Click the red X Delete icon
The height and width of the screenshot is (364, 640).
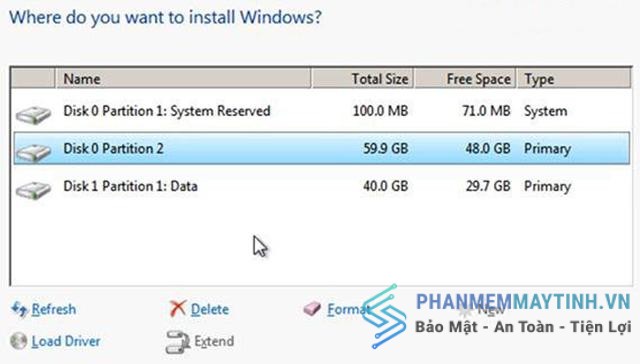click(178, 309)
